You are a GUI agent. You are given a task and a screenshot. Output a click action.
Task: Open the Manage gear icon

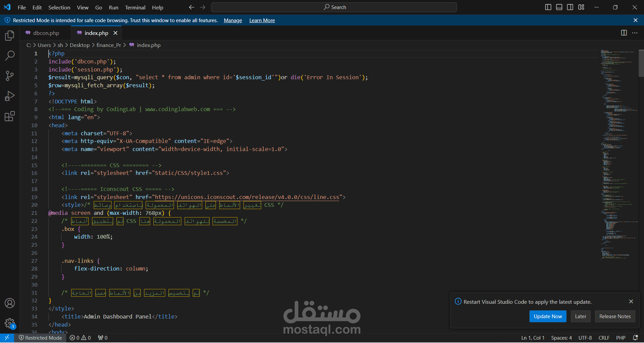[x=10, y=324]
